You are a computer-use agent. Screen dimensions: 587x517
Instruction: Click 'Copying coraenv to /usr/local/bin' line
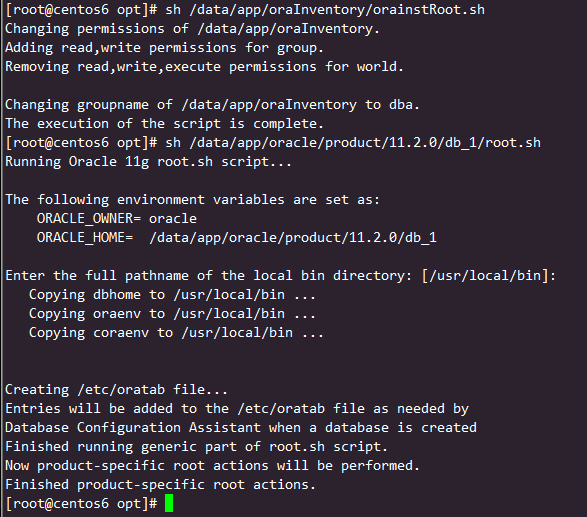tap(176, 333)
